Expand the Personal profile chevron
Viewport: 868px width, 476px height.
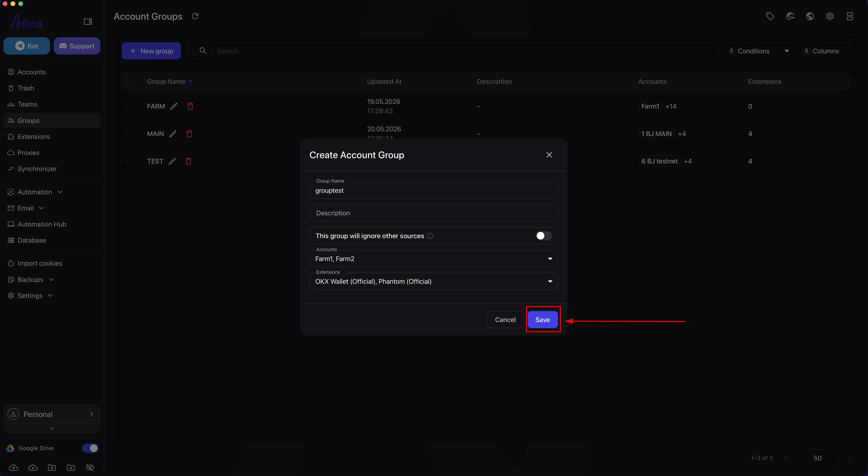click(x=91, y=414)
